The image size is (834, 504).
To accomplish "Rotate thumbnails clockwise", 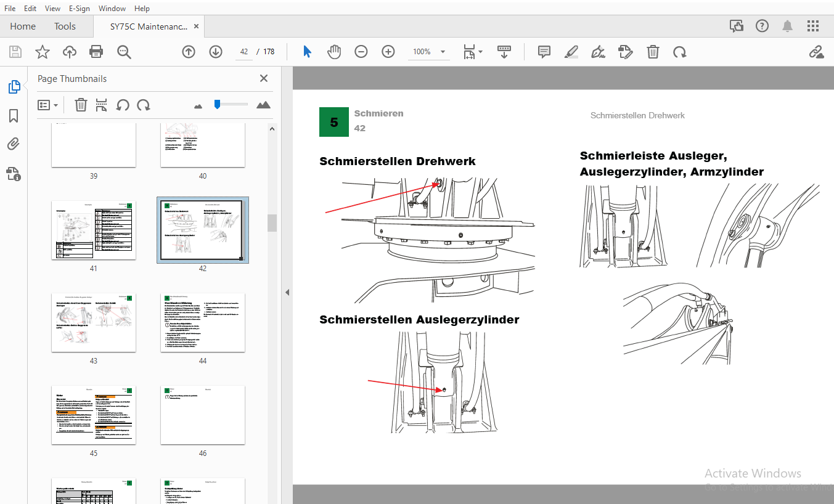I will tap(144, 105).
